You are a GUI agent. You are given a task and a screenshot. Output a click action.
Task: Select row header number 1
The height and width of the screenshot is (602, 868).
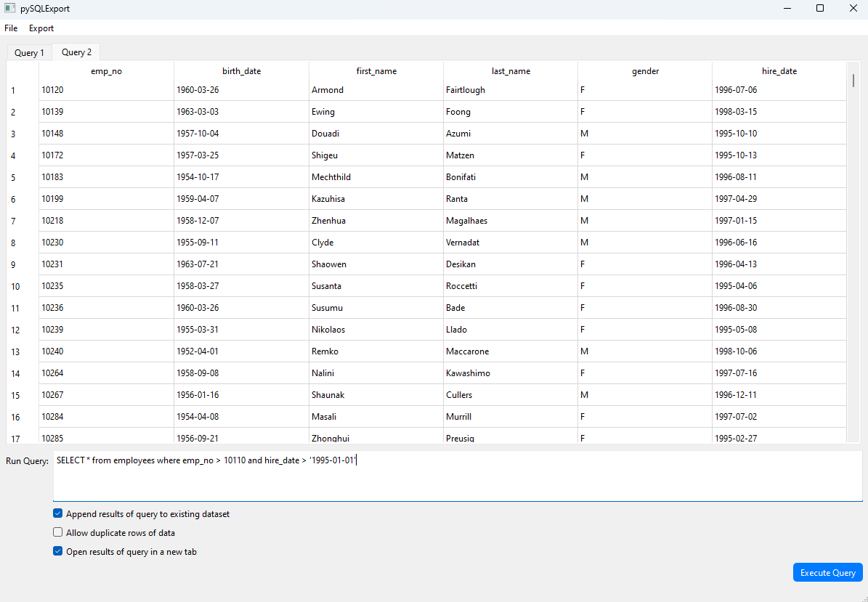(23, 90)
